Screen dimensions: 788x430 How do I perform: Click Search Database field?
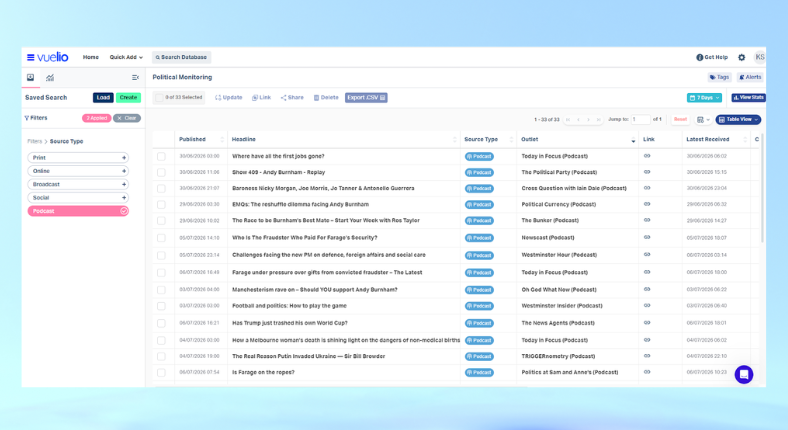click(181, 57)
